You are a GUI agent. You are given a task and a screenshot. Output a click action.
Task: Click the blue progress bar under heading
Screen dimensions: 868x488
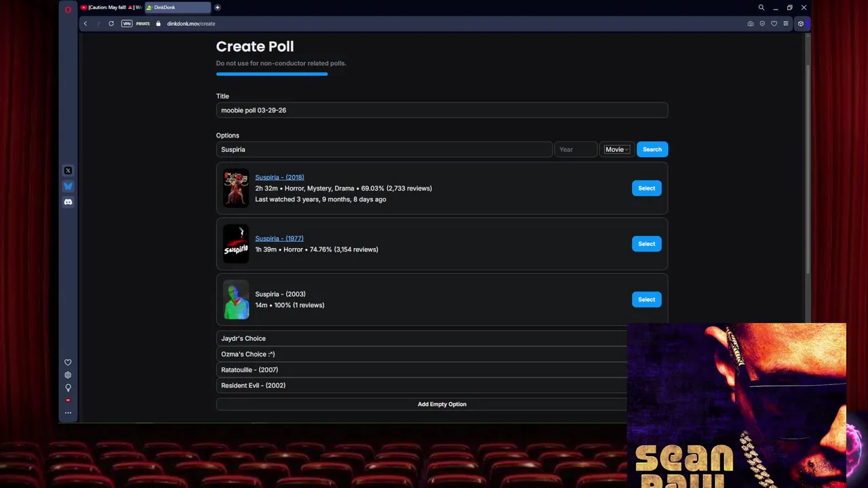coord(272,74)
